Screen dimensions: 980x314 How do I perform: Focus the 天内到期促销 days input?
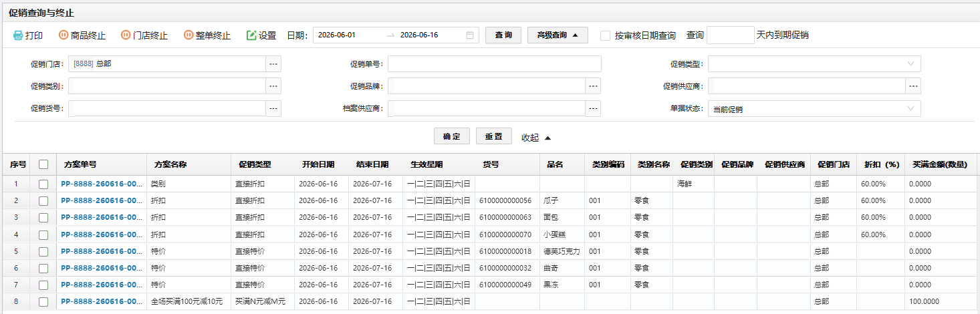pos(730,35)
